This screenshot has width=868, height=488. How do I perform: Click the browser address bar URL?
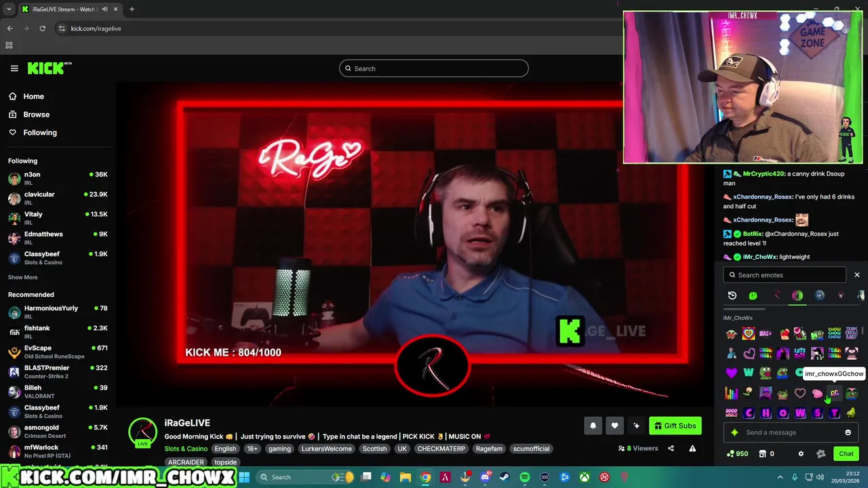coord(96,28)
